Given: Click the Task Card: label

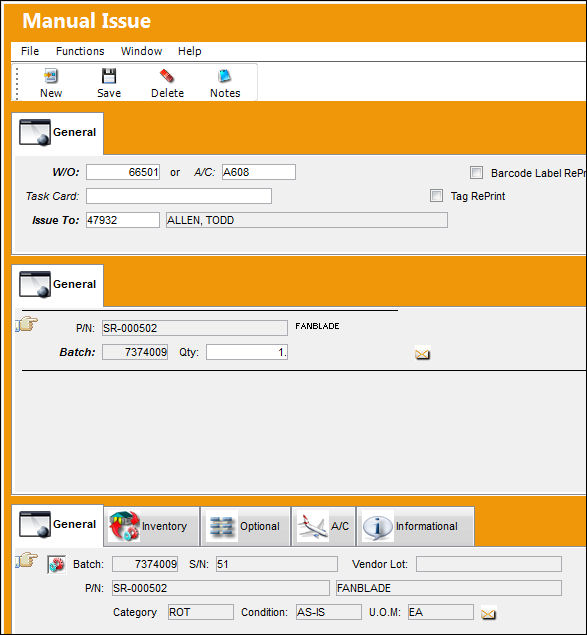Looking at the screenshot, I should tap(52, 196).
